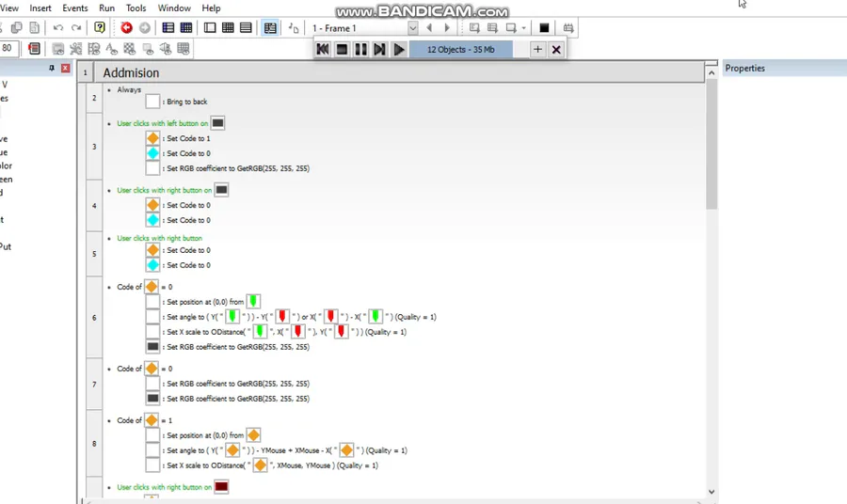Select event line number 2
Viewport: 847px width, 504px height.
[94, 98]
